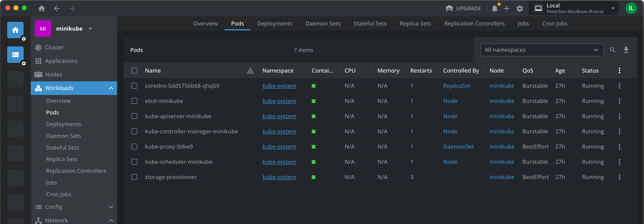Select the coredns-5dd5756b68-qhq59 pod checkbox
This screenshot has height=224, width=644.
click(x=134, y=86)
